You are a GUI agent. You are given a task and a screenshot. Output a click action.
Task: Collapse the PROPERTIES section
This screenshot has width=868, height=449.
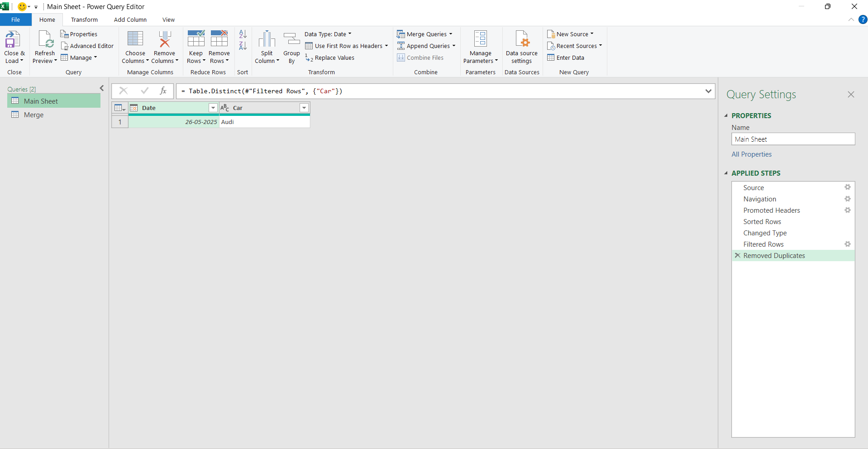pyautogui.click(x=726, y=115)
